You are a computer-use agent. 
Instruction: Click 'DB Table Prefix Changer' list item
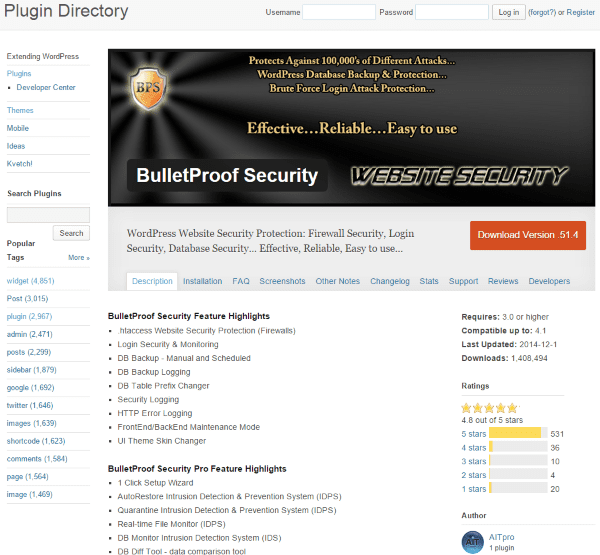163,386
